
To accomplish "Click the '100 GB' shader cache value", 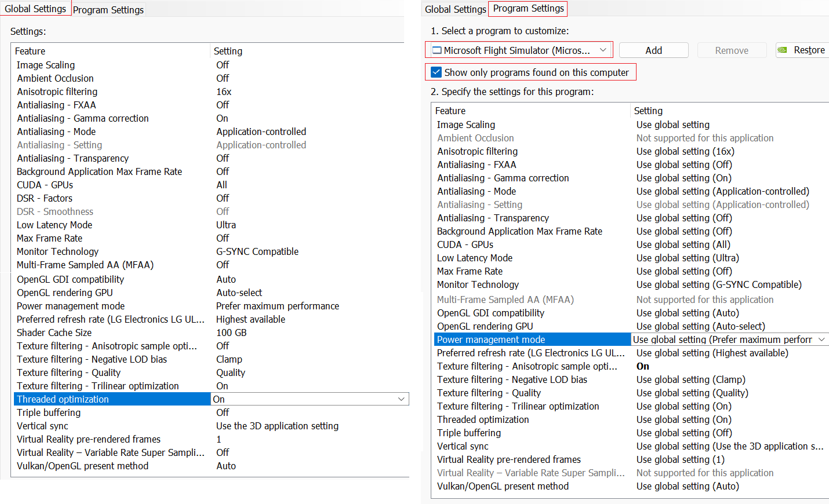I will tap(231, 333).
